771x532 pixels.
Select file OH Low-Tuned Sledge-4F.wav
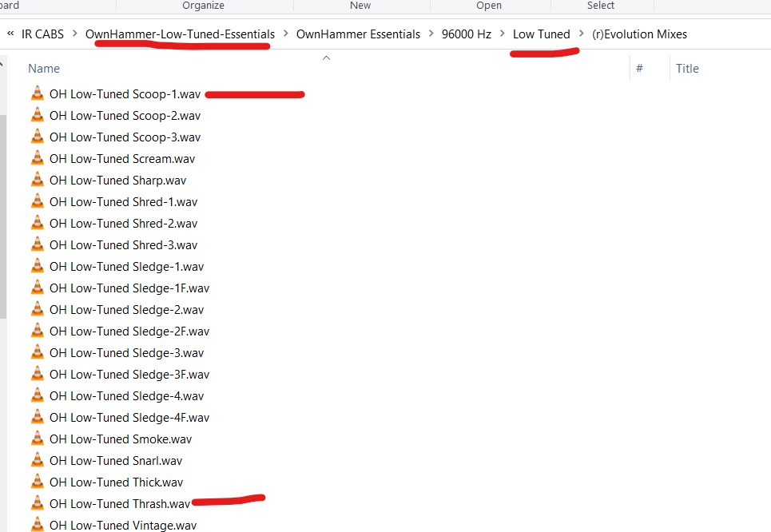(x=129, y=418)
